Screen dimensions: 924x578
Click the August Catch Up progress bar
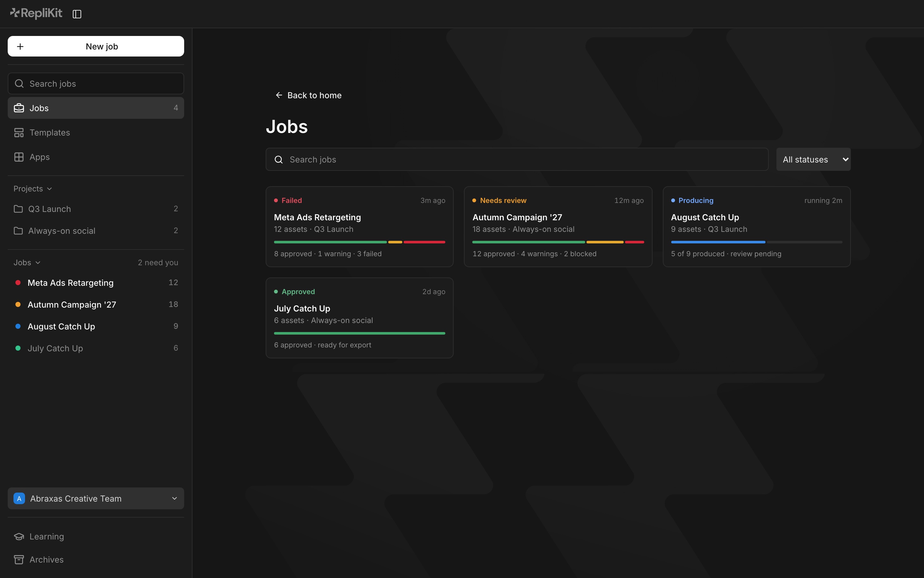(x=757, y=242)
